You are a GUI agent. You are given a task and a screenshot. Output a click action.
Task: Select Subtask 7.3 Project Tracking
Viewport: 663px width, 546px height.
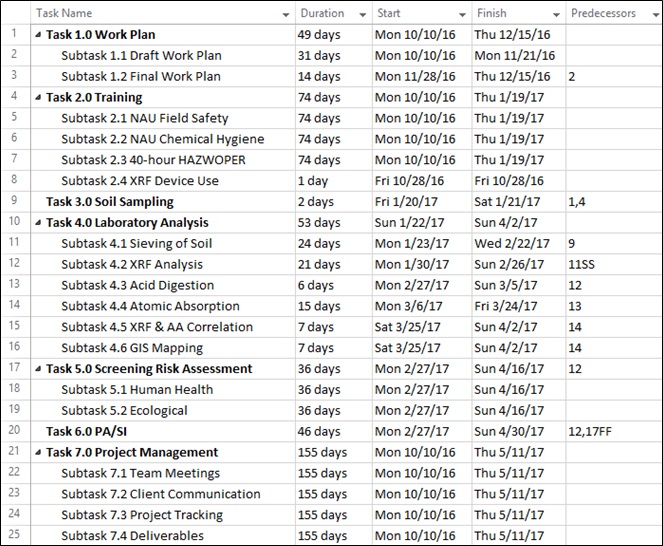142,515
